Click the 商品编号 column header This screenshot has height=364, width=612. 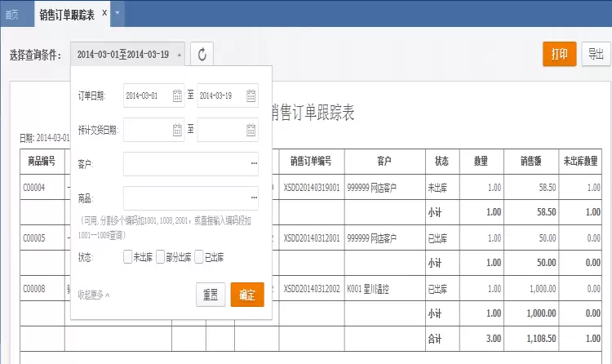click(42, 161)
